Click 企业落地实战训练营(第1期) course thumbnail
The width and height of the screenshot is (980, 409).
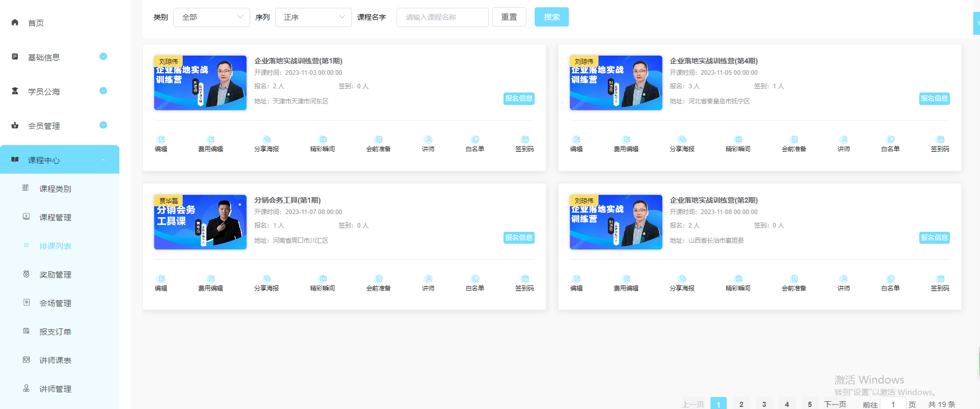pyautogui.click(x=200, y=83)
